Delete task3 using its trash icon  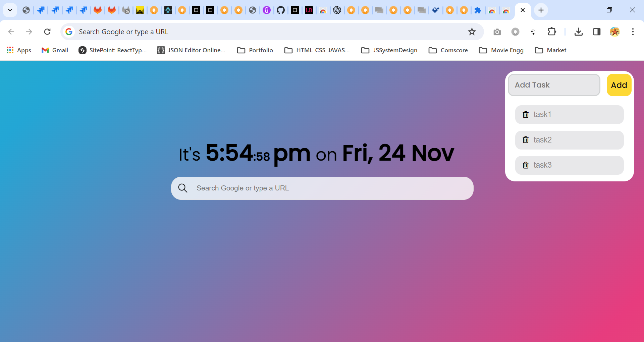[x=525, y=165]
